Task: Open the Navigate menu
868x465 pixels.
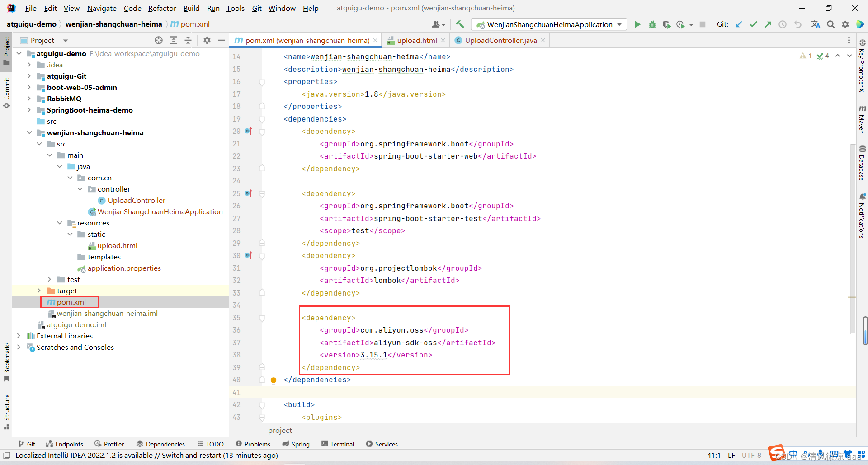Action: click(x=101, y=8)
